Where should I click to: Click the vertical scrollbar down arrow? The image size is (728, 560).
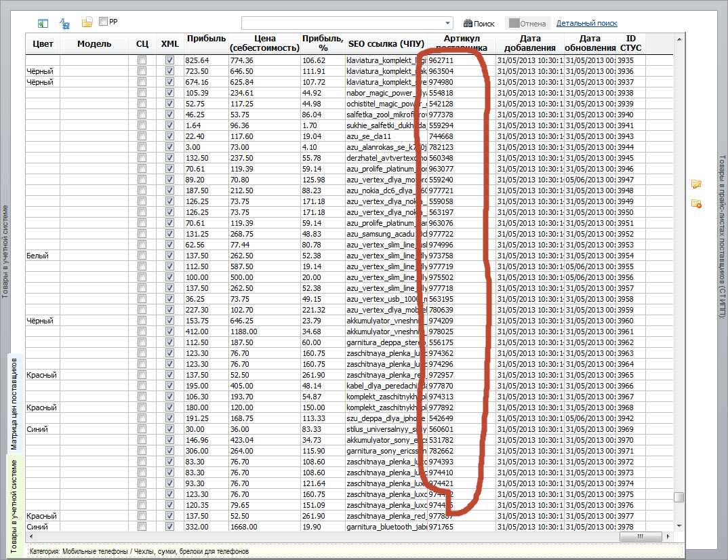click(x=679, y=526)
